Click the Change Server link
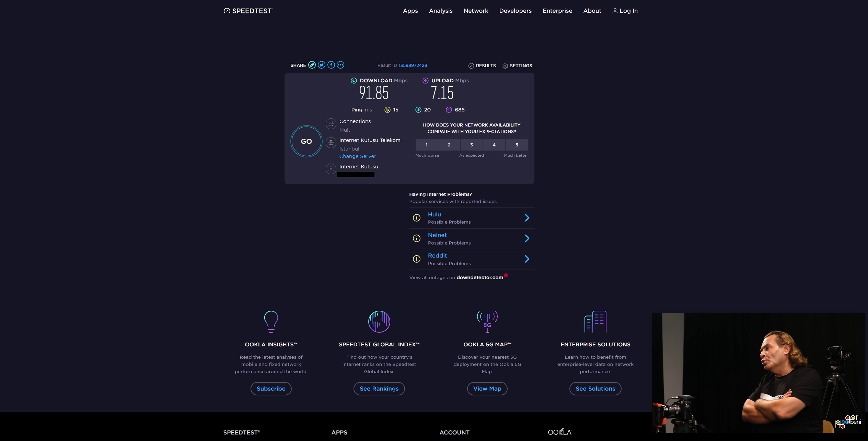Viewport: 868px width, 441px height. [x=358, y=156]
